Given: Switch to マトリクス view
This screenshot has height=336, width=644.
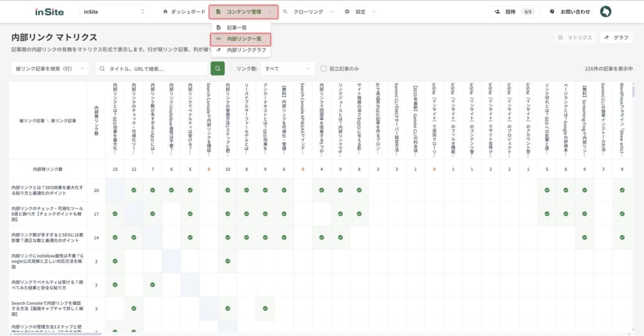Looking at the screenshot, I should coord(575,38).
